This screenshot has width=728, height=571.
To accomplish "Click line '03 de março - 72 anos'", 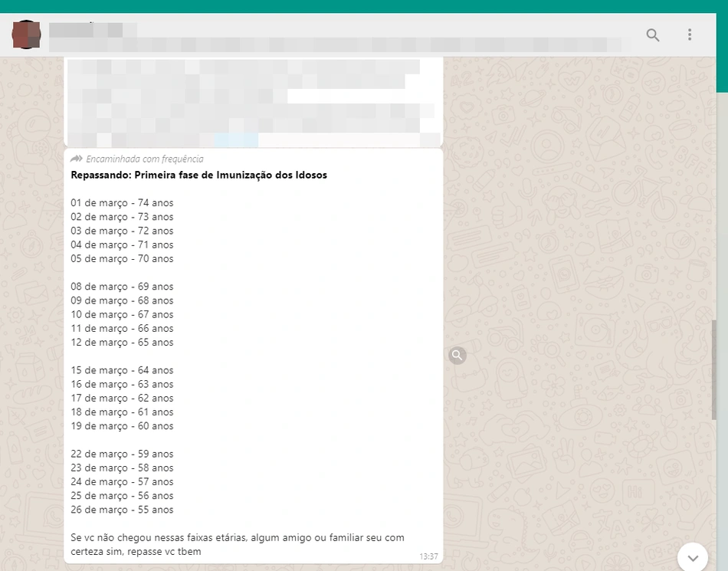I will [122, 231].
